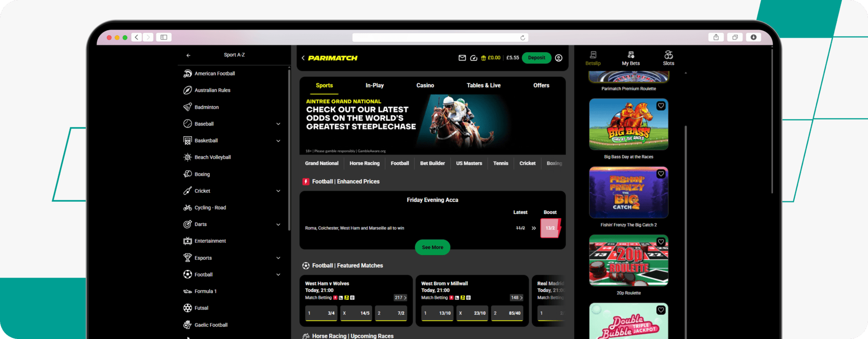Expand the Basketball submenu chevron
Viewport: 868px width, 339px height.
(x=278, y=141)
